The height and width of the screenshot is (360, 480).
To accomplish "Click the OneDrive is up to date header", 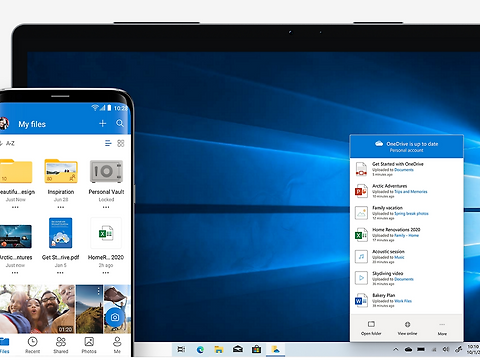I will pos(407,146).
